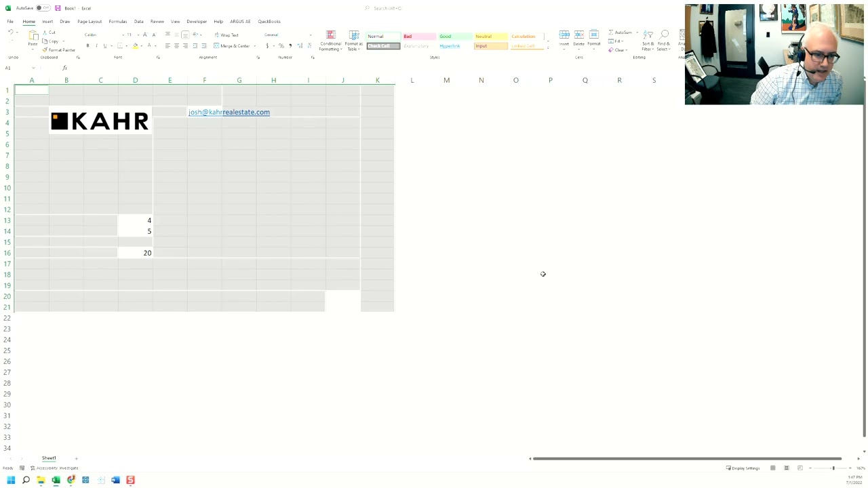Toggle Italic formatting
The height and width of the screenshot is (488, 868).
96,45
